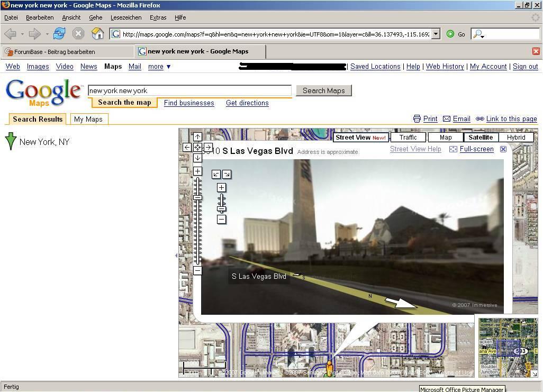Click the Firefox URL address bar

tap(276, 34)
